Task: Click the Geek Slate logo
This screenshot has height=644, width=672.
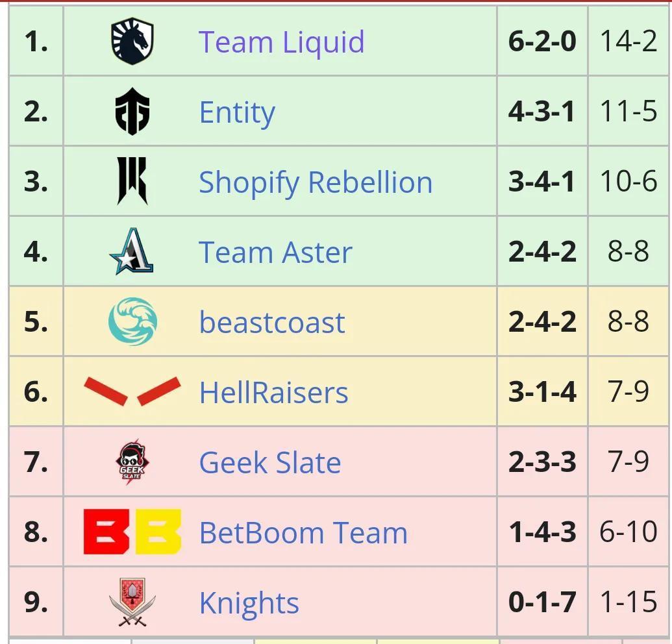Action: point(132,462)
